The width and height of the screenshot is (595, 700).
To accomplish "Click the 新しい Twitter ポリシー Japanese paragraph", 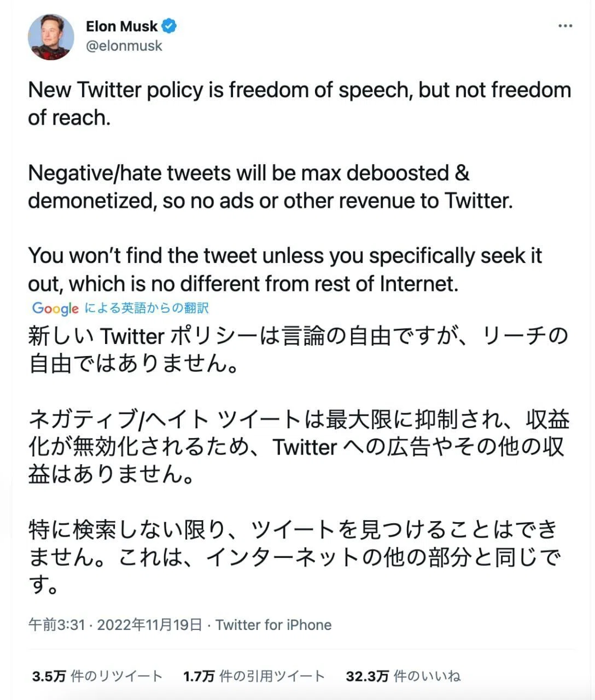I will [x=298, y=350].
